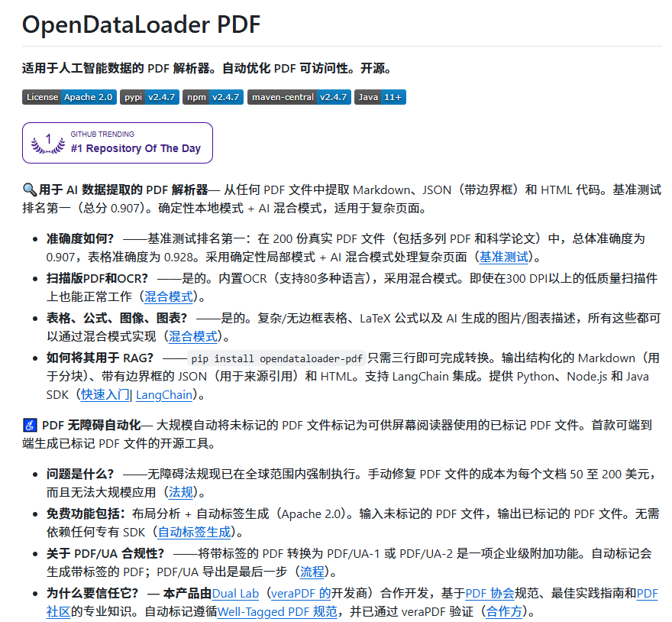This screenshot has width=672, height=622.
Task: Click the bold text 如何将其用于 RAG?
Action: [100, 358]
